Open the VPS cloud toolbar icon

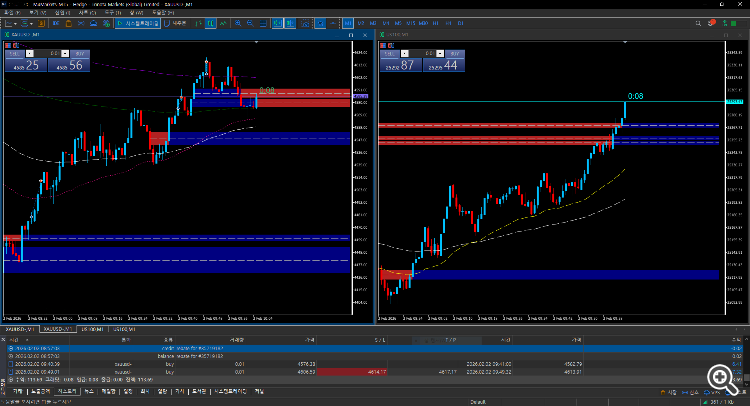(93, 23)
